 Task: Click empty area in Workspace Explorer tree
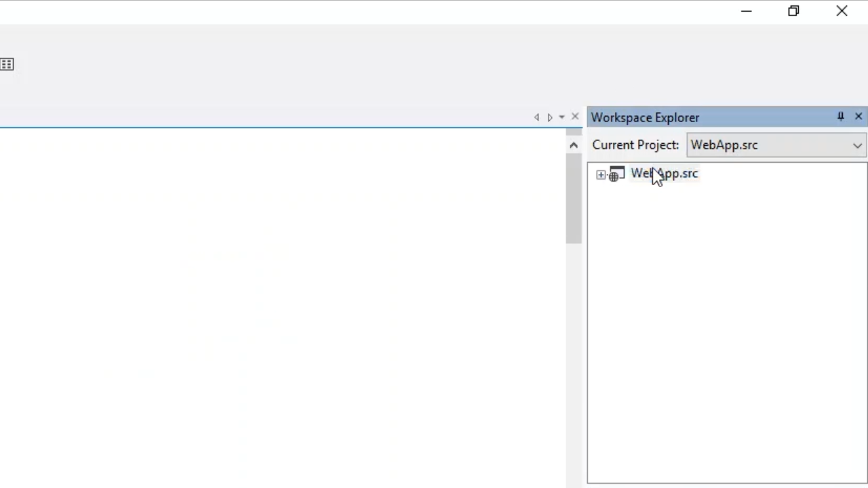[x=726, y=325]
